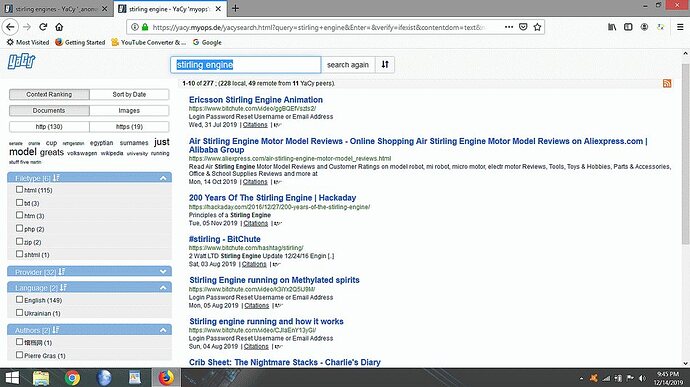The width and height of the screenshot is (690, 387).
Task: Check the php (2) filetype filter
Action: pyautogui.click(x=19, y=228)
